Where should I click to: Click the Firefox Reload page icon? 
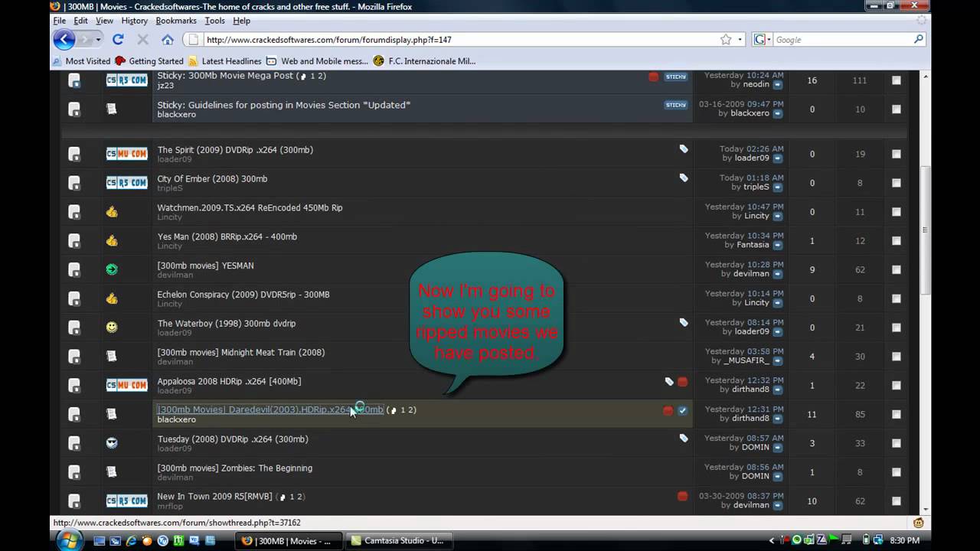click(x=118, y=40)
